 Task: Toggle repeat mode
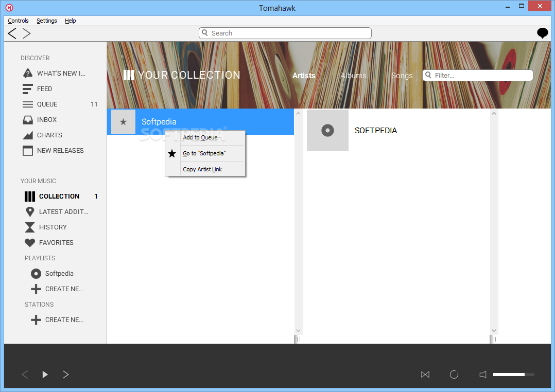(x=454, y=375)
